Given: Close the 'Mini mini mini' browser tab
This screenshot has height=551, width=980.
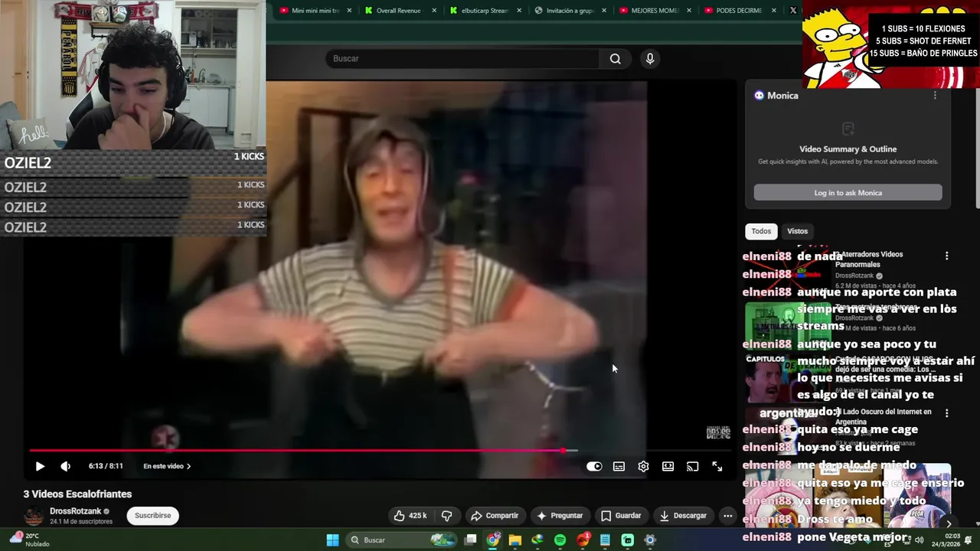Looking at the screenshot, I should coord(350,11).
